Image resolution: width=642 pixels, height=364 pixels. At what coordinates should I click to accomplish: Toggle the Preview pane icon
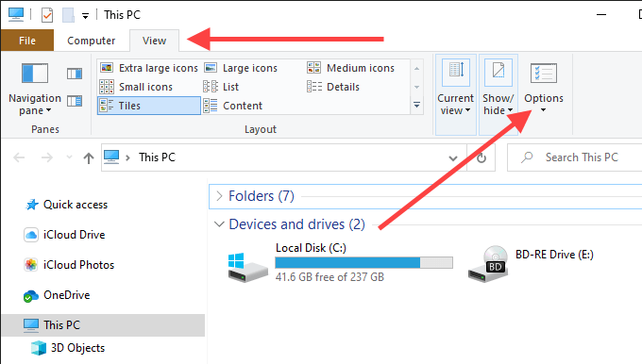(x=75, y=74)
